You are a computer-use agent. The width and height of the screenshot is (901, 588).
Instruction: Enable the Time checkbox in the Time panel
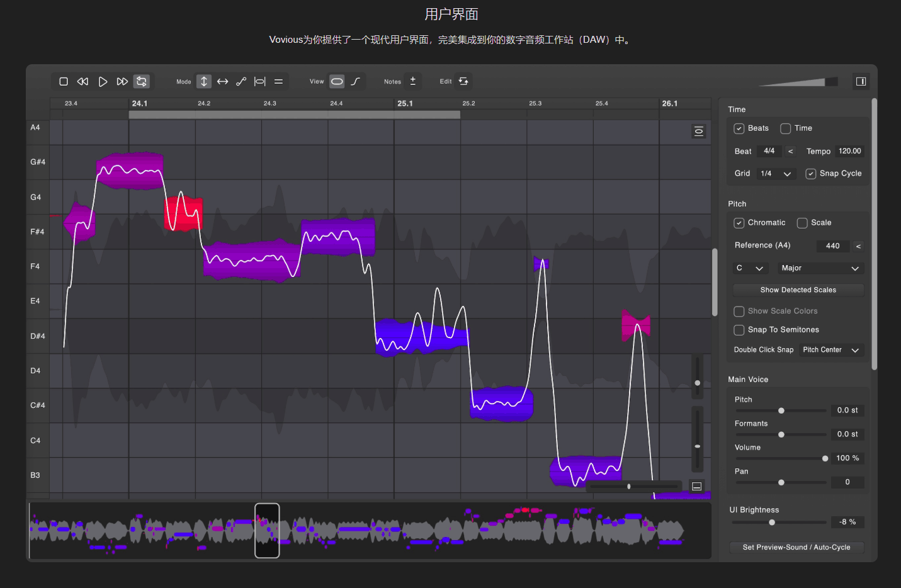[x=785, y=128]
